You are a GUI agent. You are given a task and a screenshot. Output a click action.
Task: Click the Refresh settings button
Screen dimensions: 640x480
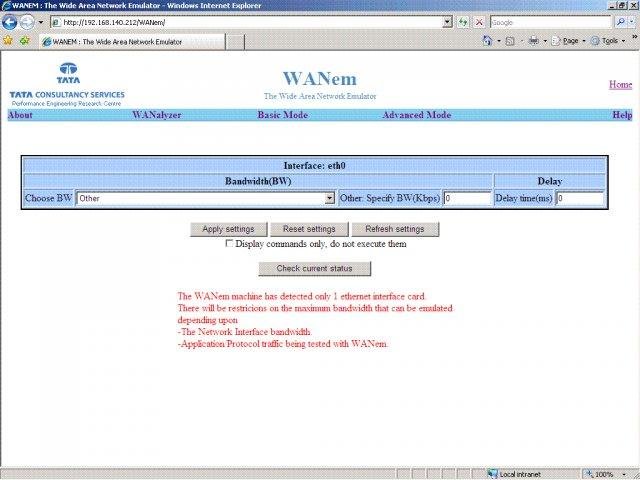tap(395, 229)
